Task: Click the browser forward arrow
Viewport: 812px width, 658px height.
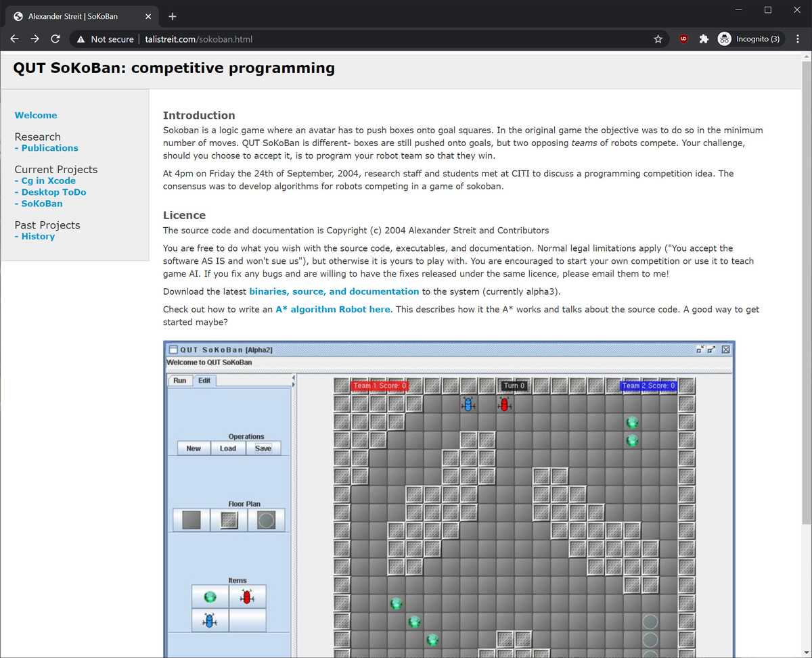Action: (x=35, y=39)
